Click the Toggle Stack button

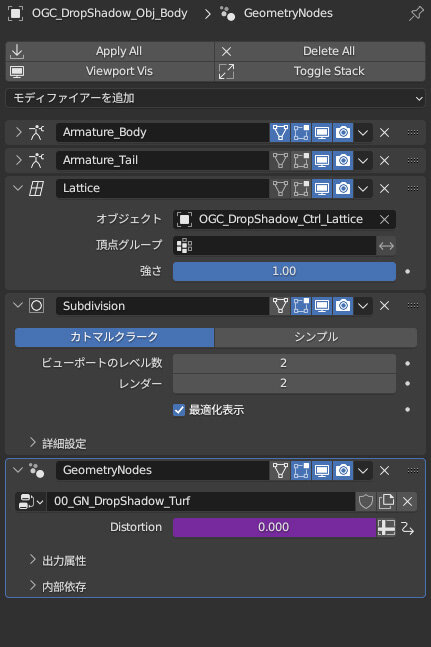[320, 71]
